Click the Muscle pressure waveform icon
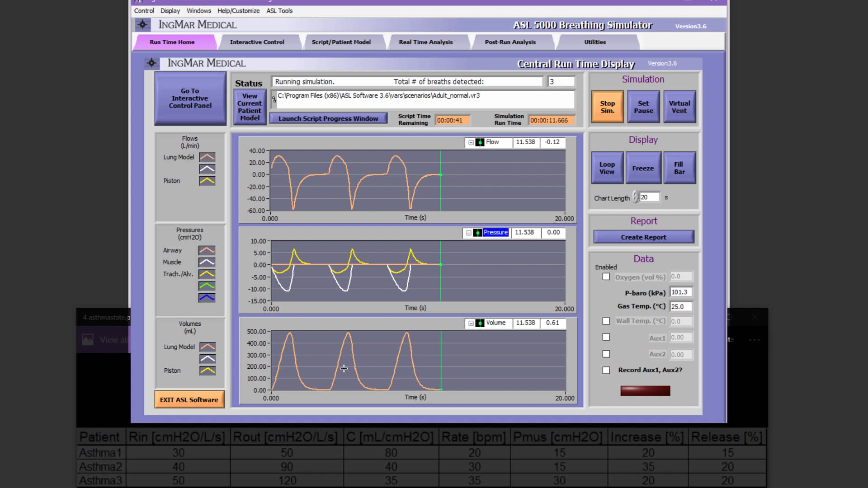The image size is (868, 488). (207, 262)
